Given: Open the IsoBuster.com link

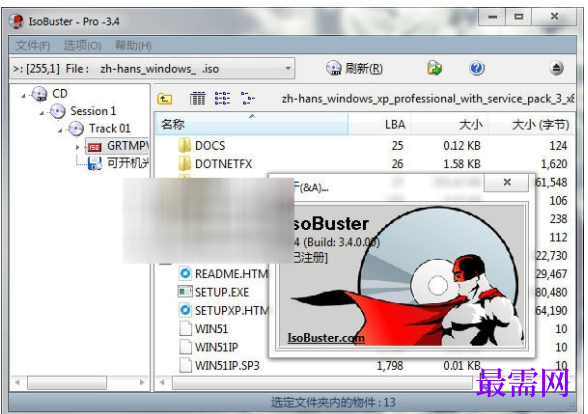Looking at the screenshot, I should coord(326,338).
